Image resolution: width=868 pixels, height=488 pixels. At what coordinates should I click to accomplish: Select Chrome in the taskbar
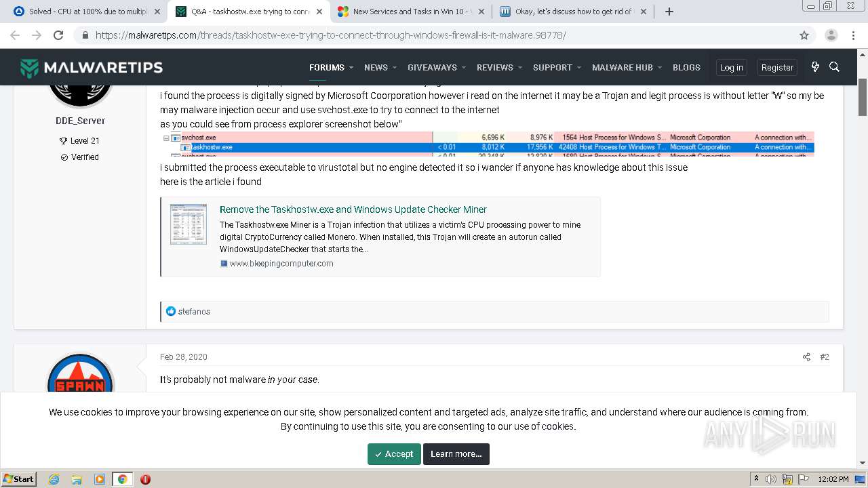[122, 479]
